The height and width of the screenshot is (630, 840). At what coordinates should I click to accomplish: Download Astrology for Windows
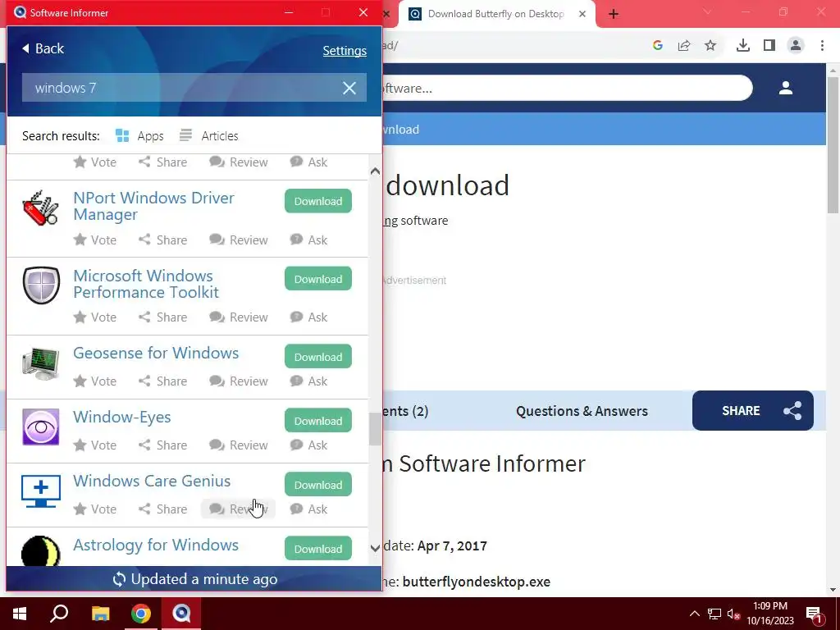click(x=318, y=549)
